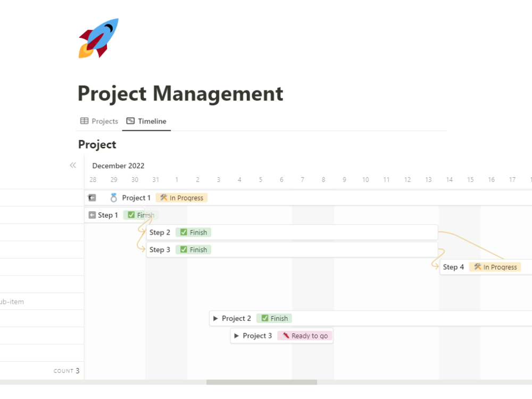Collapse the left table panel with the double-chevron
Viewport: 532px width, 399px height.
point(73,165)
